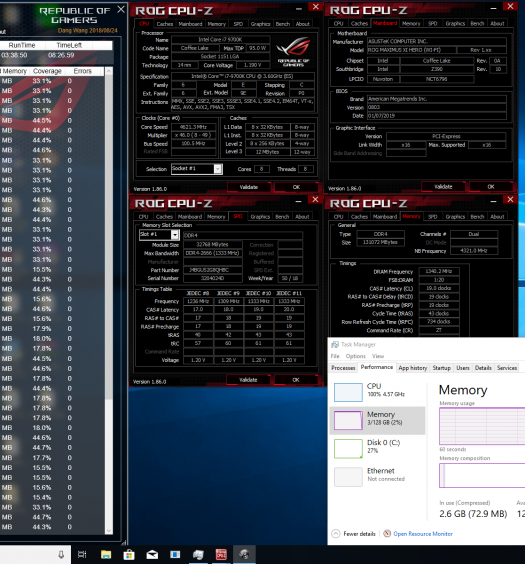The width and height of the screenshot is (525, 564).
Task: Open the Options menu in Task Manager
Action: (356, 356)
